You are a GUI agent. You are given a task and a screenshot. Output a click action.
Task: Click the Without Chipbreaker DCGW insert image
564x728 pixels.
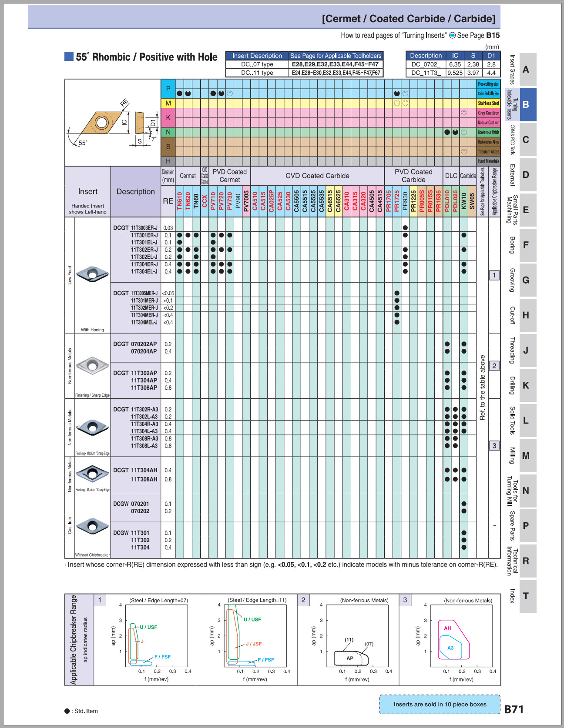click(92, 526)
